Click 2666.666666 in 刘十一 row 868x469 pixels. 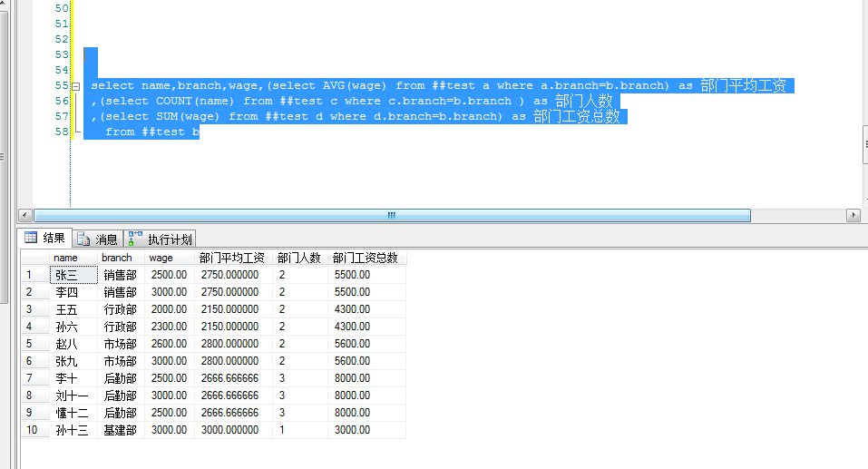[x=234, y=396]
